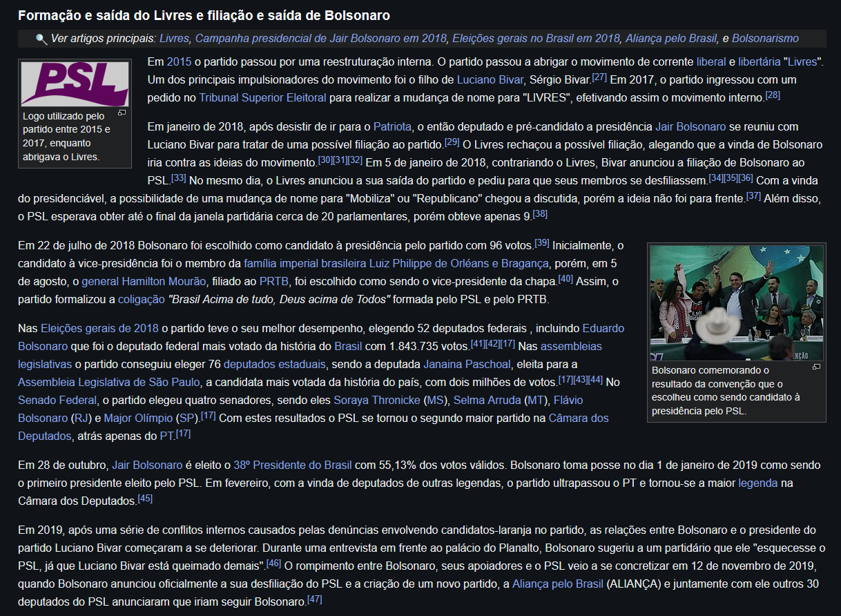Open 'Eleições gerais no Brasil em 2018' main article
This screenshot has height=616, width=841.
[535, 39]
